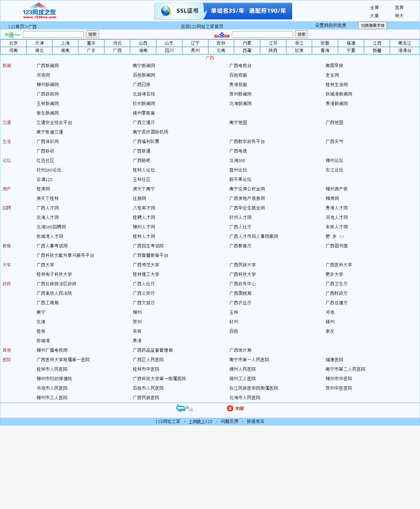Click 问题反馈 in the footer

pyautogui.click(x=229, y=421)
